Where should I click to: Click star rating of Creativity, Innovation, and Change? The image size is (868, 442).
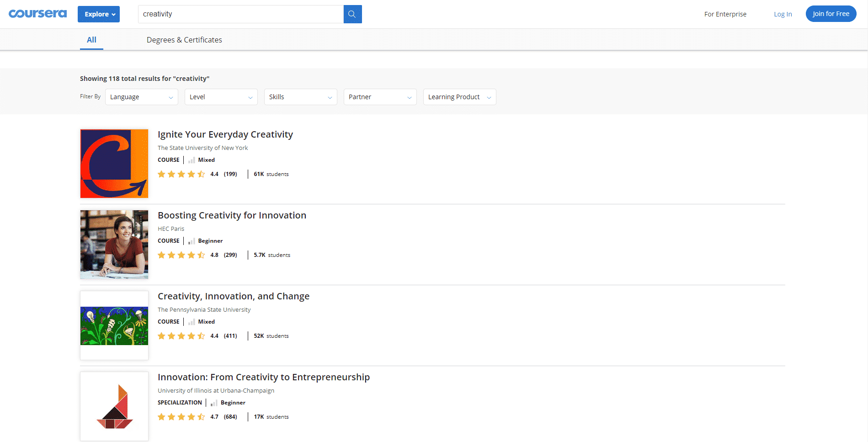coord(181,336)
